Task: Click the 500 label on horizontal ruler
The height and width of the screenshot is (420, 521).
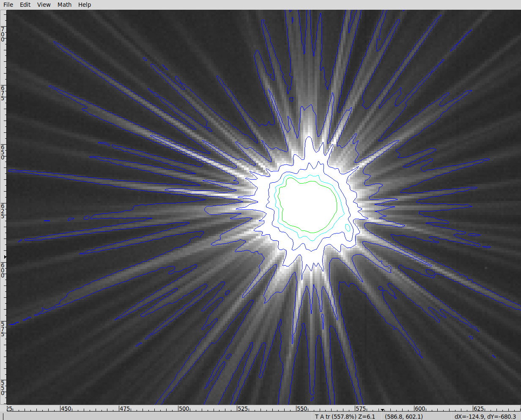Action: (x=184, y=409)
